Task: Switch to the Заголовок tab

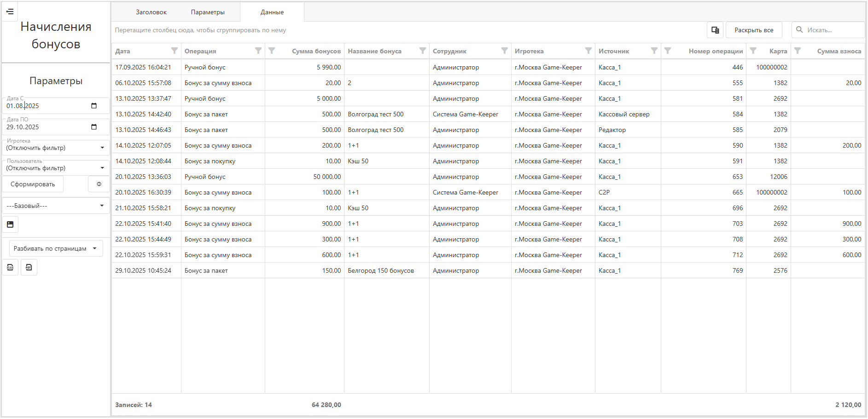Action: tap(151, 12)
